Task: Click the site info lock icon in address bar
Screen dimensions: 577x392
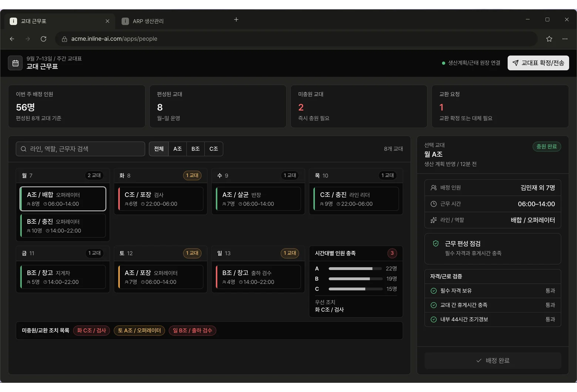Action: coord(64,39)
